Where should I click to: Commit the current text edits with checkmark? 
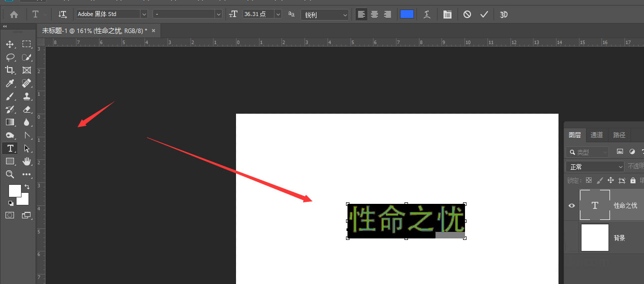pos(484,15)
